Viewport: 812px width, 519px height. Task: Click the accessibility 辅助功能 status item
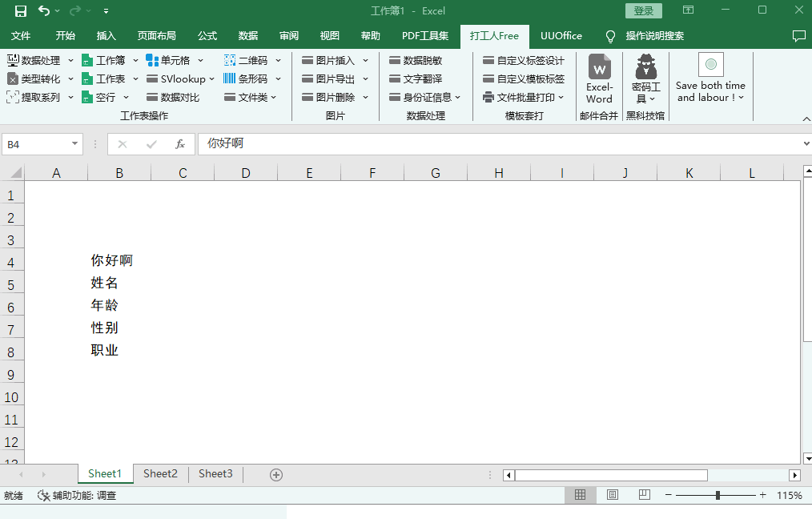(77, 496)
